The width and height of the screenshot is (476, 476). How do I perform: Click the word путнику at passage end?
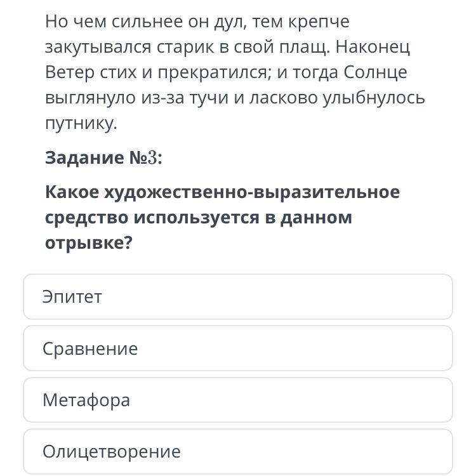81,123
